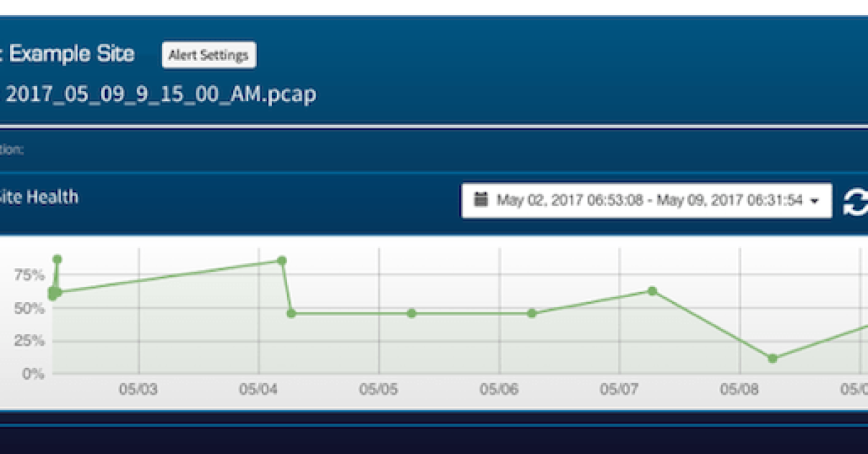Click the 05/08 x-axis label
Screen dimensions: 868x454
coord(739,390)
